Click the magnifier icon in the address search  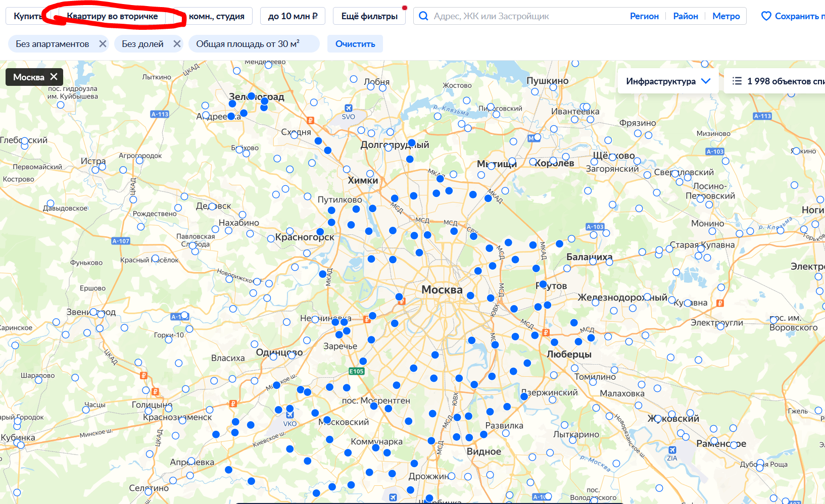pos(424,16)
